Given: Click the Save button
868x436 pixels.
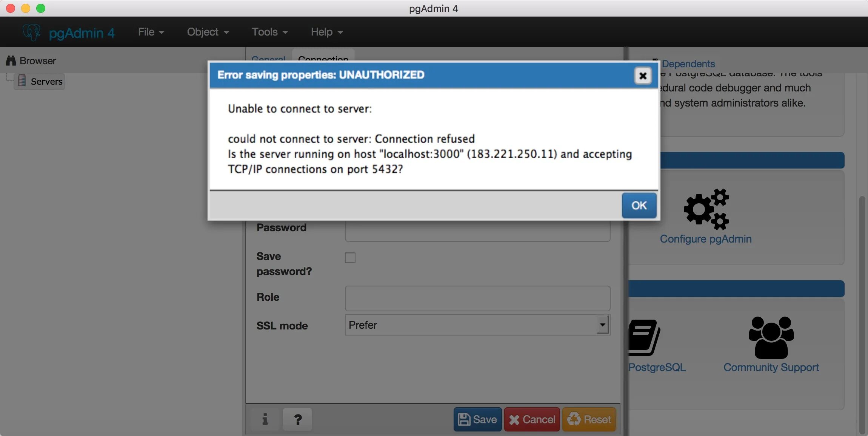Looking at the screenshot, I should coord(477,419).
